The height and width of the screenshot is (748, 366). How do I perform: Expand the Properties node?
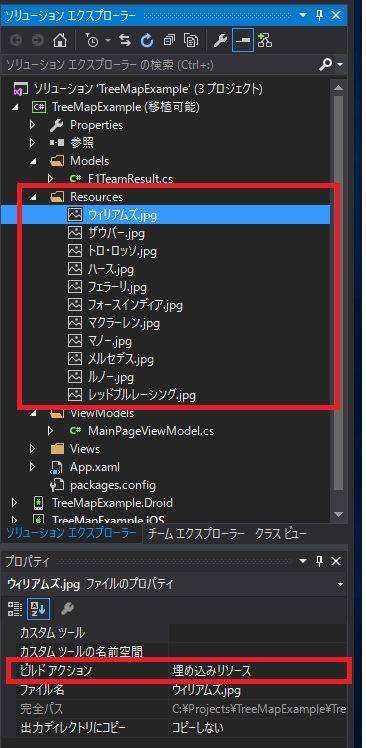tap(32, 125)
